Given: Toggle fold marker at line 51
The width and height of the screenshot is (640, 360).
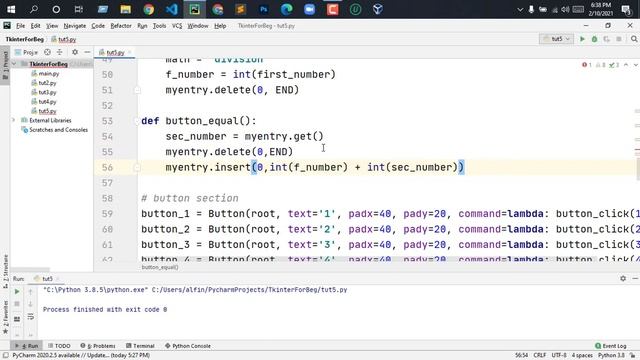Looking at the screenshot, I should [137, 90].
